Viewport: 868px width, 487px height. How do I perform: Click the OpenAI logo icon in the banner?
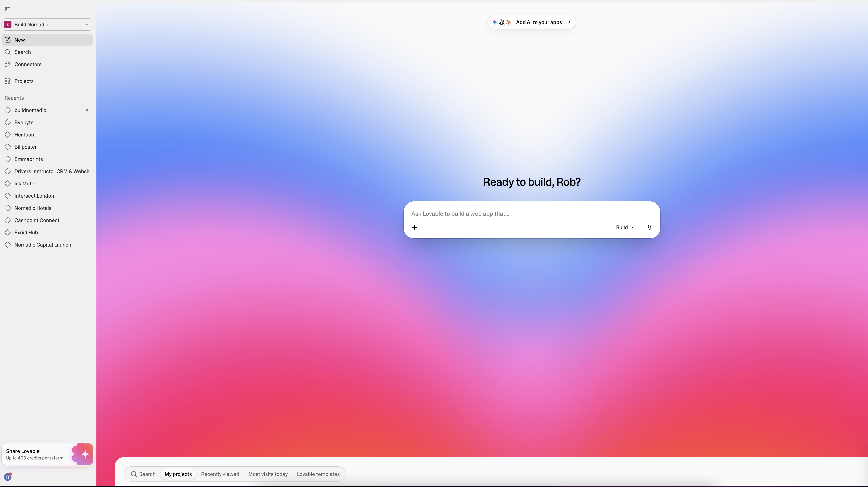tap(501, 22)
